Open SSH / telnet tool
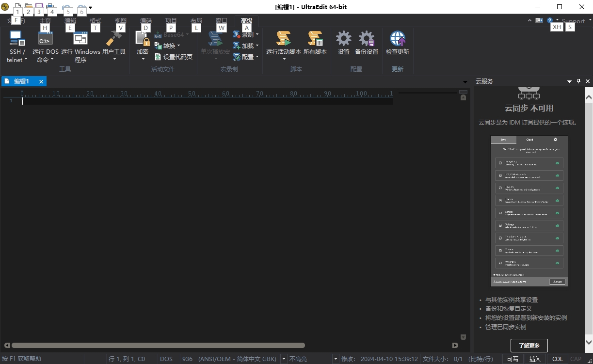593x364 pixels. [x=17, y=39]
